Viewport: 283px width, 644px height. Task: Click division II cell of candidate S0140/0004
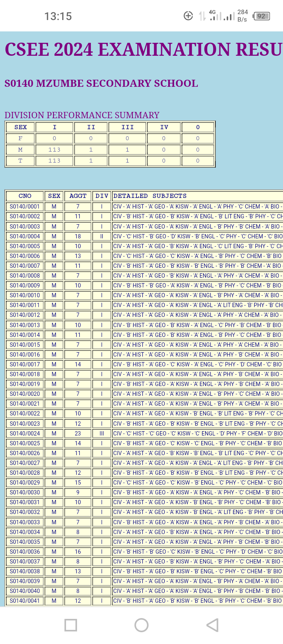(x=102, y=236)
